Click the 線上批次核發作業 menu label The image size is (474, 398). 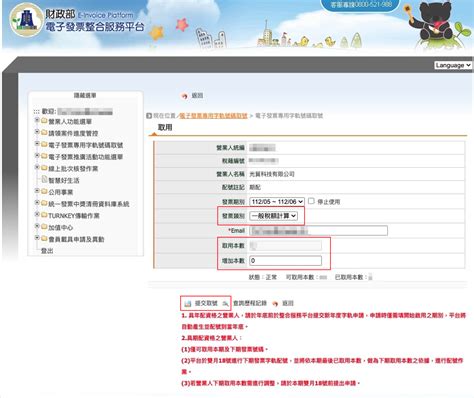(x=73, y=169)
